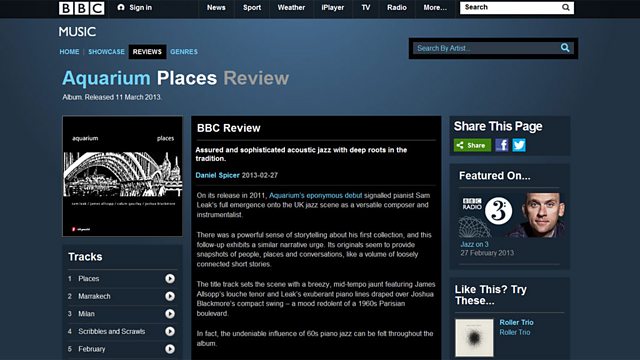Viewport: 640px width, 360px height.
Task: Open the iPlayer section
Action: click(x=333, y=7)
